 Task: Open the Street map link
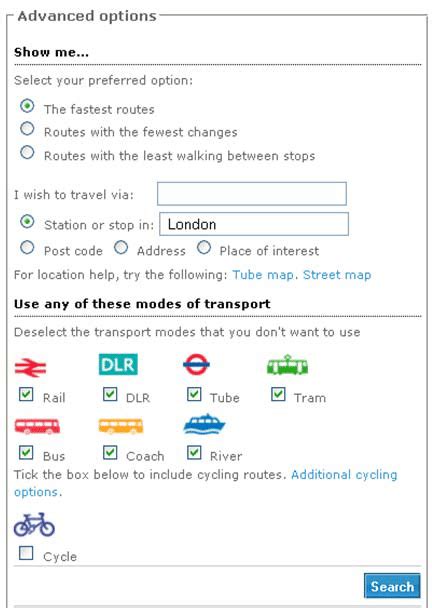click(x=337, y=275)
